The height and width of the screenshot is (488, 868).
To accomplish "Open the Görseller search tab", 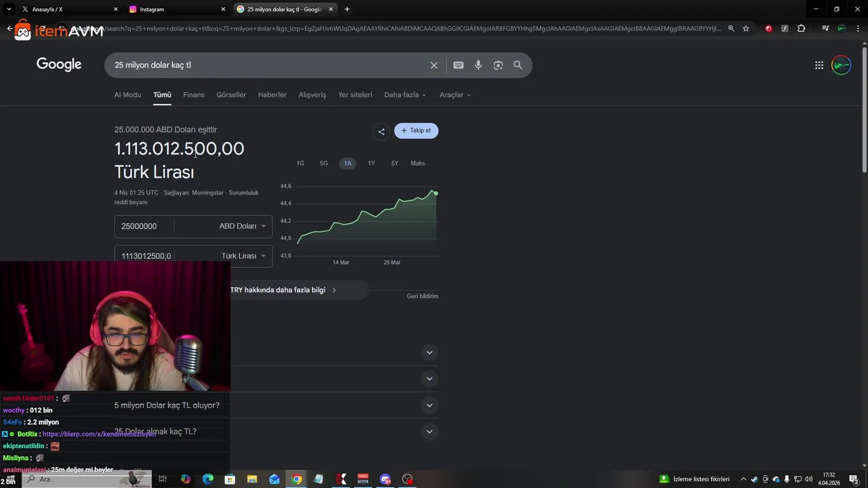I will pyautogui.click(x=231, y=95).
